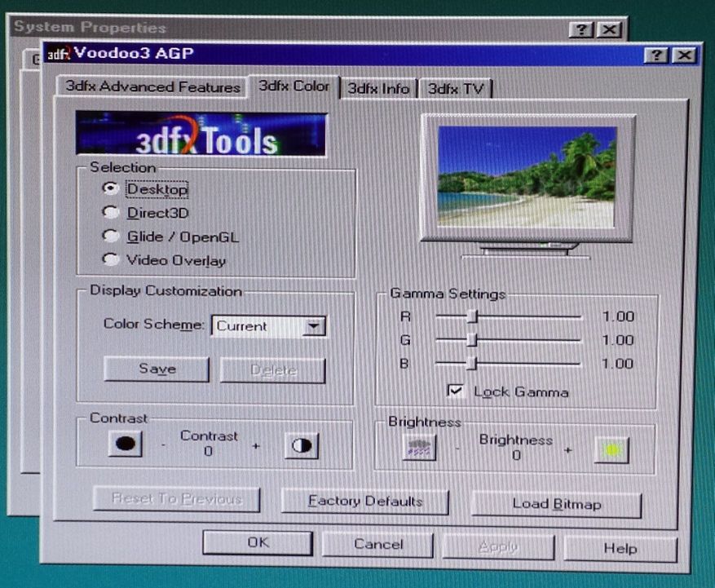
Task: Click the Cancel button
Action: coord(378,545)
